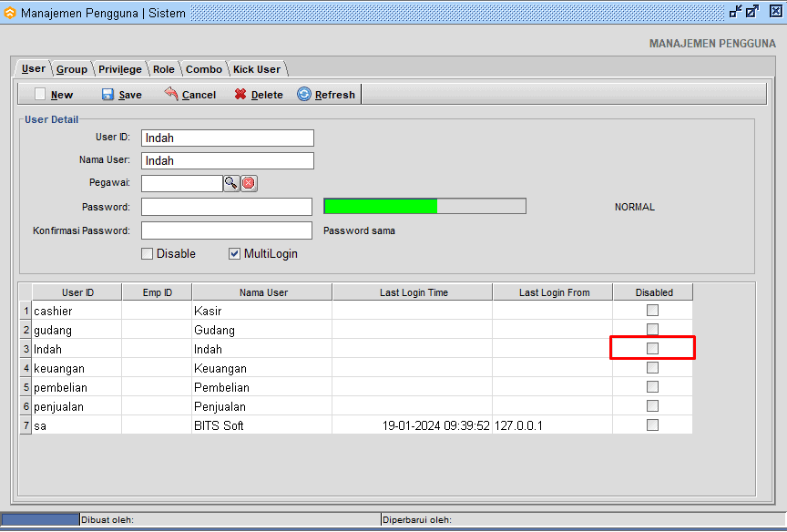
Task: Switch to the Role tab
Action: point(164,69)
